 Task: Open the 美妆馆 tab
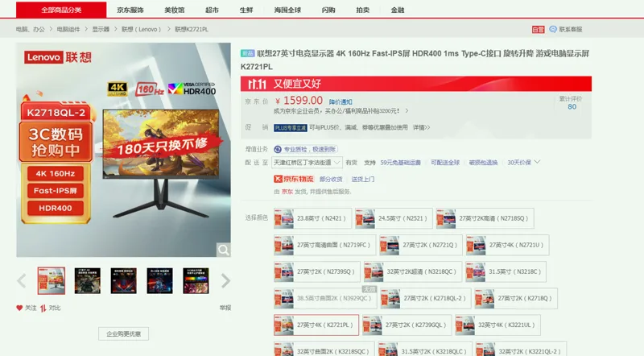tap(175, 10)
